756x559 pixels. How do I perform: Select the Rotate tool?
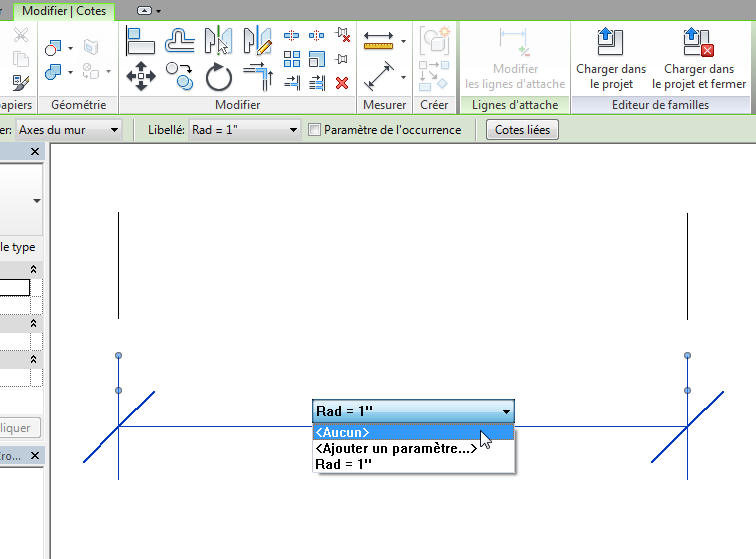[x=218, y=77]
